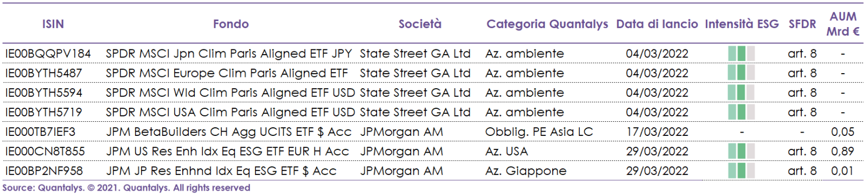Select the Fondo column header
Image resolution: width=868 pixels, height=196 pixels.
231,24
